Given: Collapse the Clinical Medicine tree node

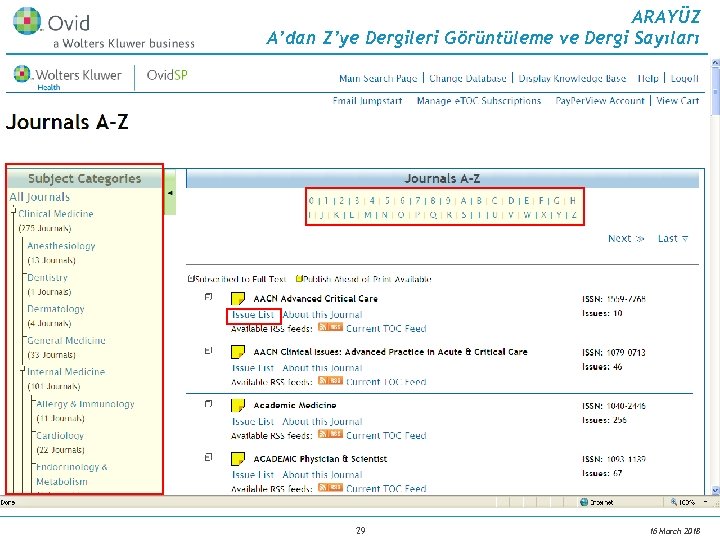Looking at the screenshot, I should coord(14,213).
